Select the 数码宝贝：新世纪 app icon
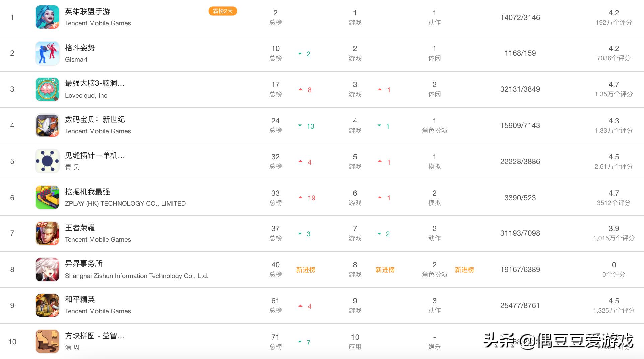Viewport: 644px width, 359px height. tap(47, 126)
